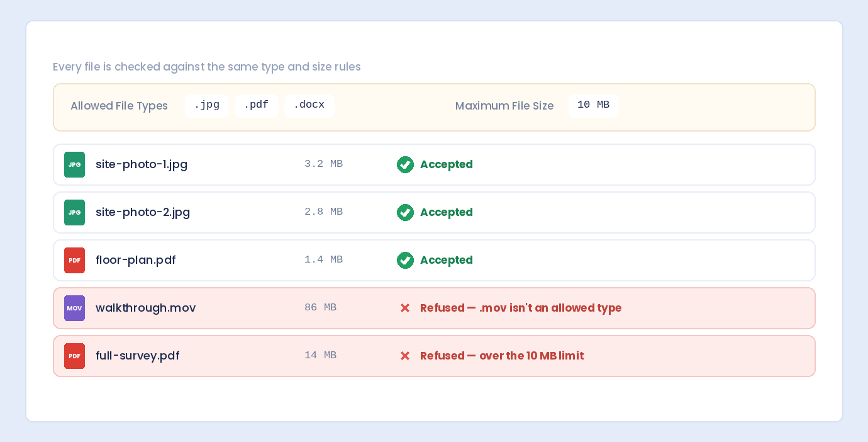Screen dimensions: 868x442
Task: Click the red X icon for full-survey.pdf
Action: (x=405, y=356)
